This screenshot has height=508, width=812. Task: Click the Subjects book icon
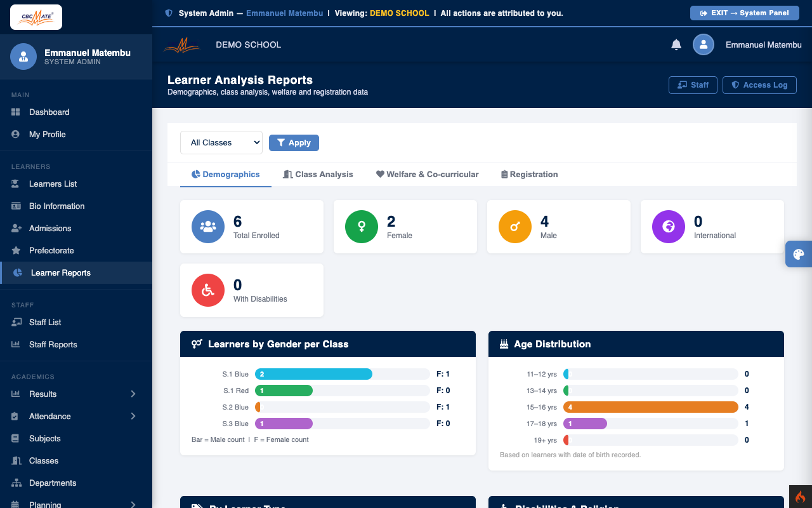click(15, 438)
